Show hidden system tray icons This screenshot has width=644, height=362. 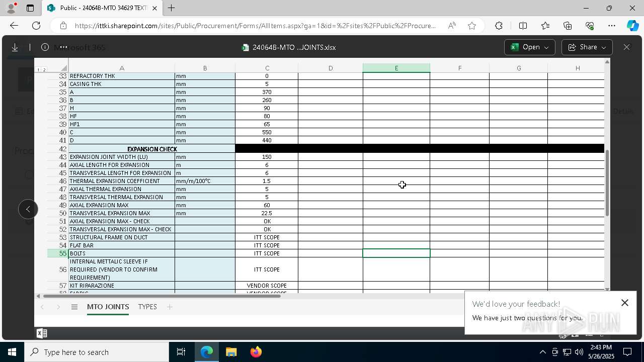[x=542, y=352]
